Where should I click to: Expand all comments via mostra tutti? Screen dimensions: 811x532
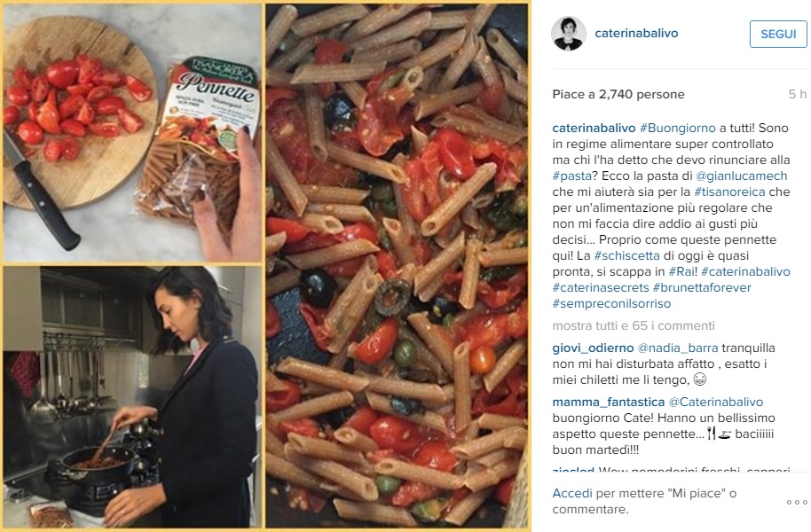(634, 325)
